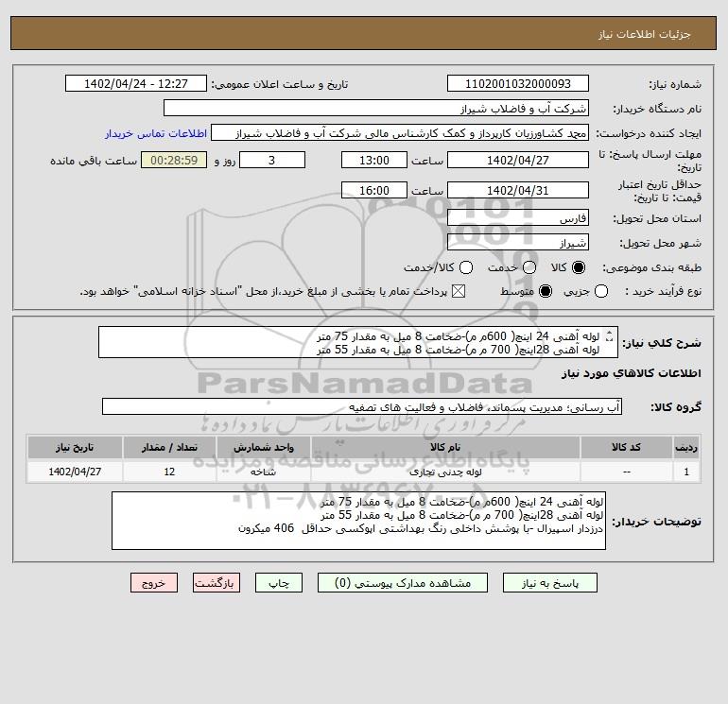Click the اطلاعات کالاهای مورد نیاز heading

(632, 373)
